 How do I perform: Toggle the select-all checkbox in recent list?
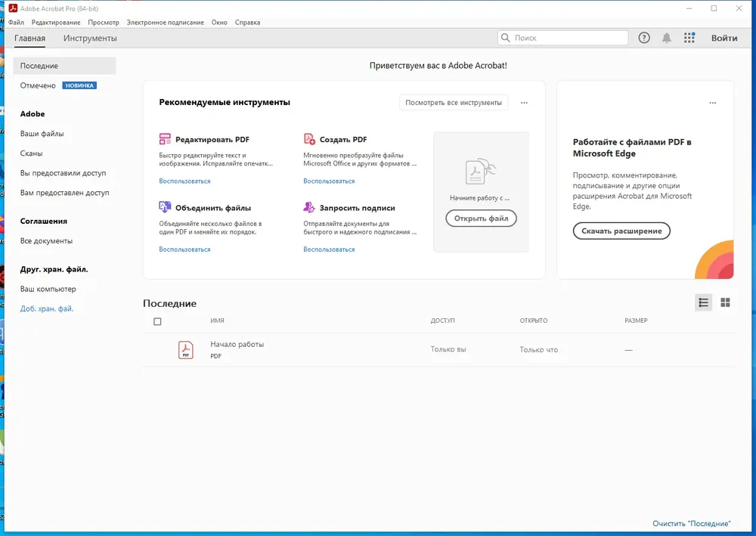coord(157,321)
